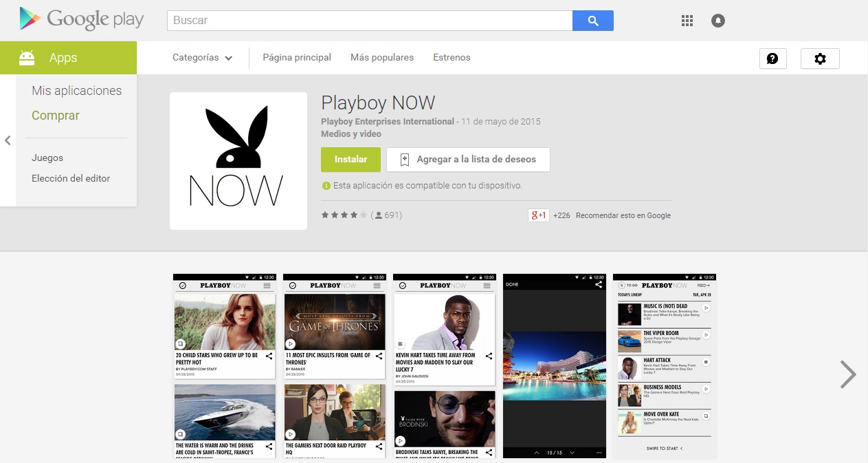Open Elección del editor
The height and width of the screenshot is (463, 868).
pos(71,178)
